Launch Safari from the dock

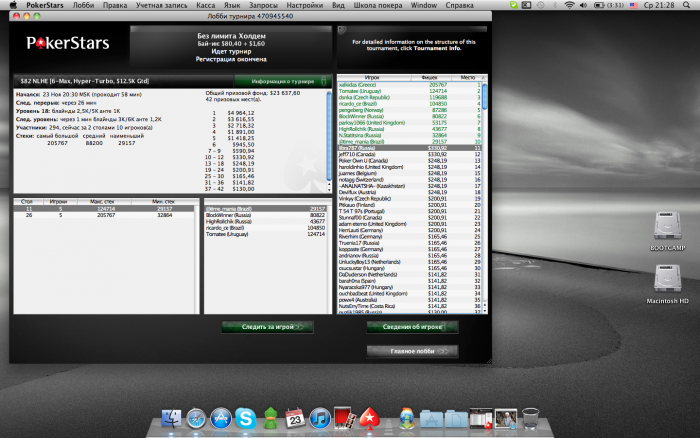tap(196, 419)
